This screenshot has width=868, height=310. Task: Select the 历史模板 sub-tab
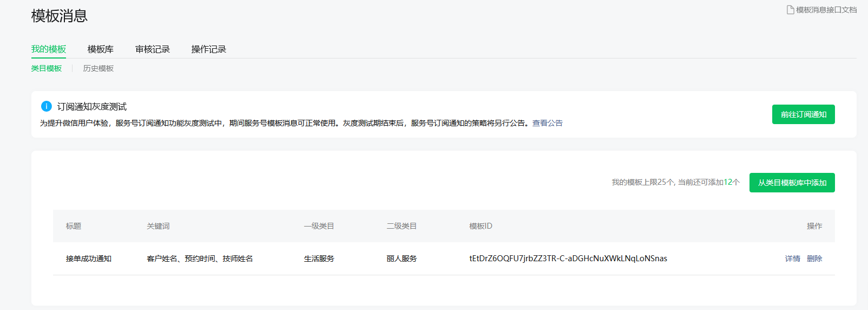coord(98,68)
